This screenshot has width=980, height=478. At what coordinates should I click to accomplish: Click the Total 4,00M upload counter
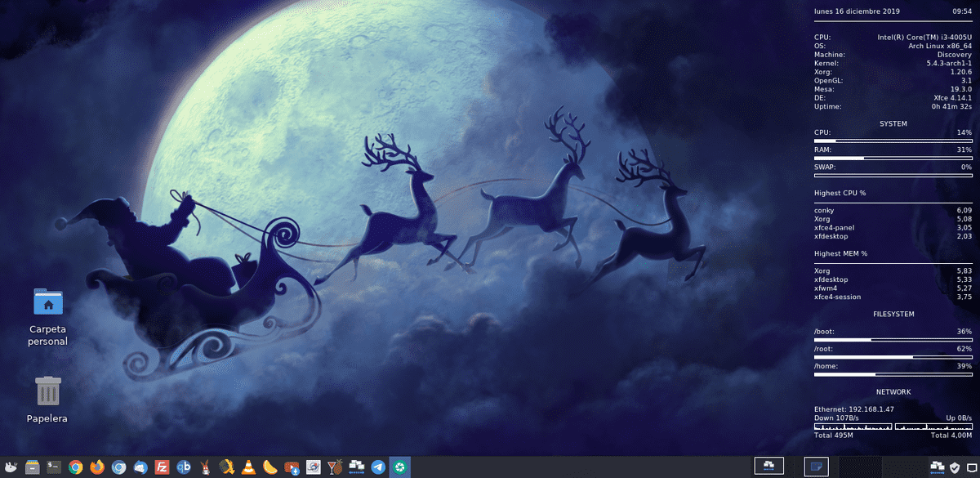coord(951,436)
